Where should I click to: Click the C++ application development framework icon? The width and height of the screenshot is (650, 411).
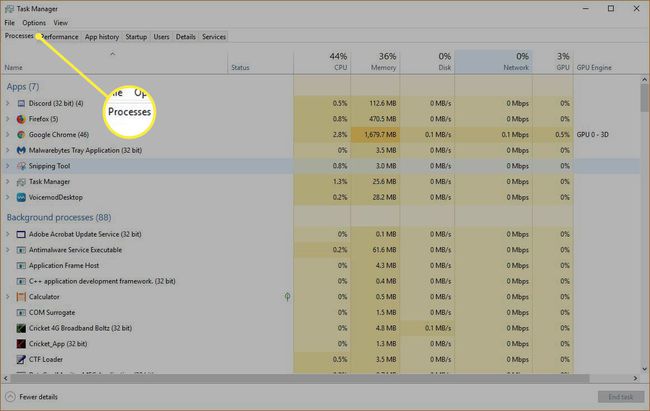click(x=21, y=281)
